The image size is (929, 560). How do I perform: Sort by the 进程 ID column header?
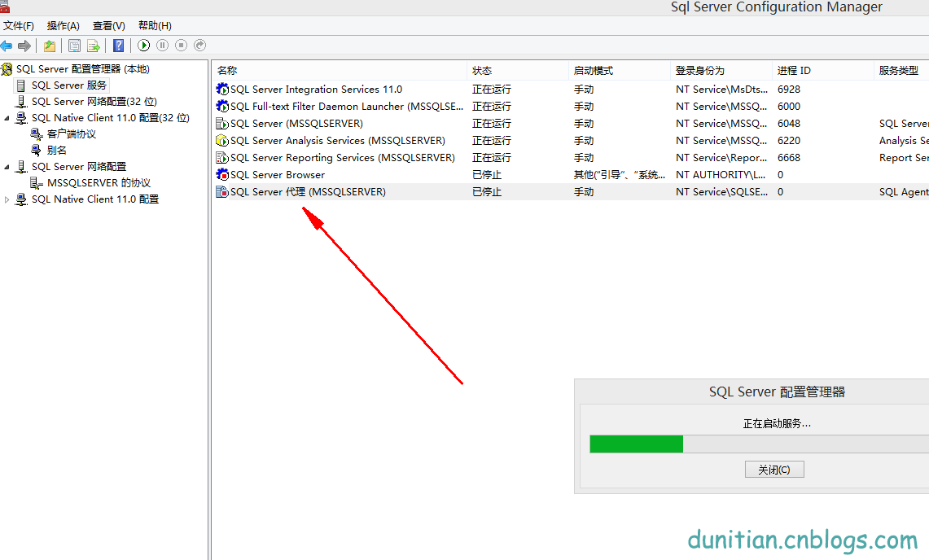823,71
